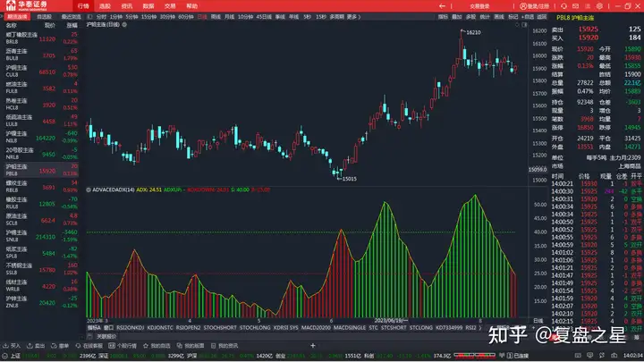Select the 5分钟 chart period

[131, 16]
